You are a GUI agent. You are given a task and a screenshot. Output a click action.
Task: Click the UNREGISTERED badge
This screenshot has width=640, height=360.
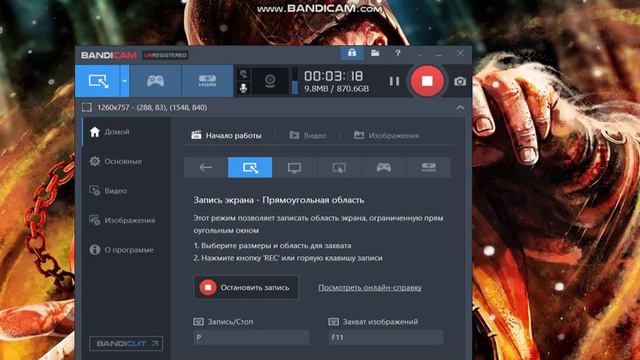(165, 55)
